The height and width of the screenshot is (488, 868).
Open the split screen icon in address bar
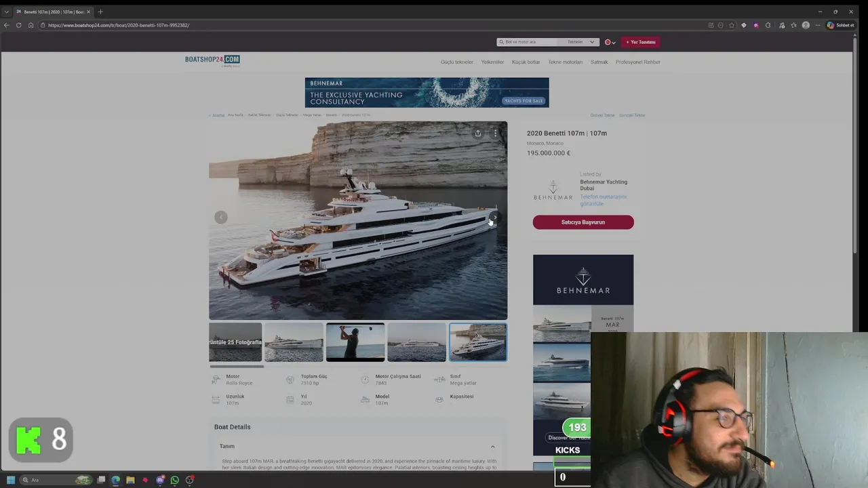pyautogui.click(x=711, y=25)
